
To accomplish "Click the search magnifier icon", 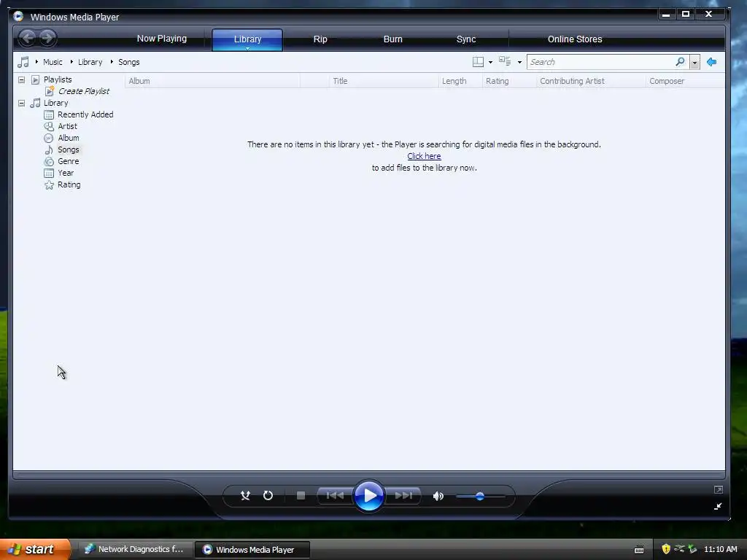I will tap(680, 62).
